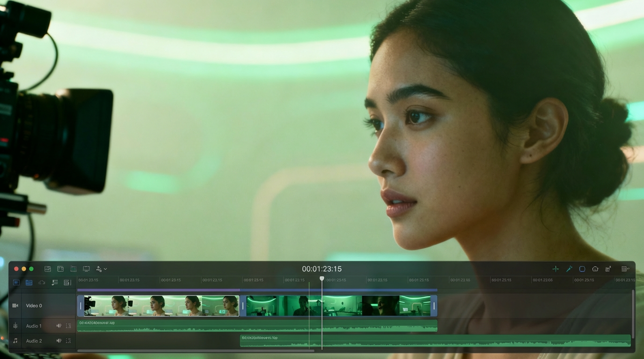Open the snapping tool icon on the right
The width and height of the screenshot is (644, 359).
pos(556,269)
